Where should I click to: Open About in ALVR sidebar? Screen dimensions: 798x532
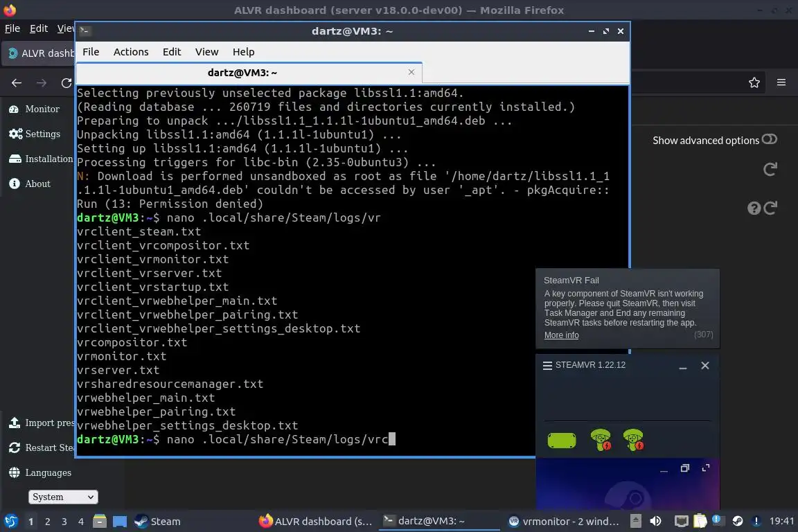point(30,184)
